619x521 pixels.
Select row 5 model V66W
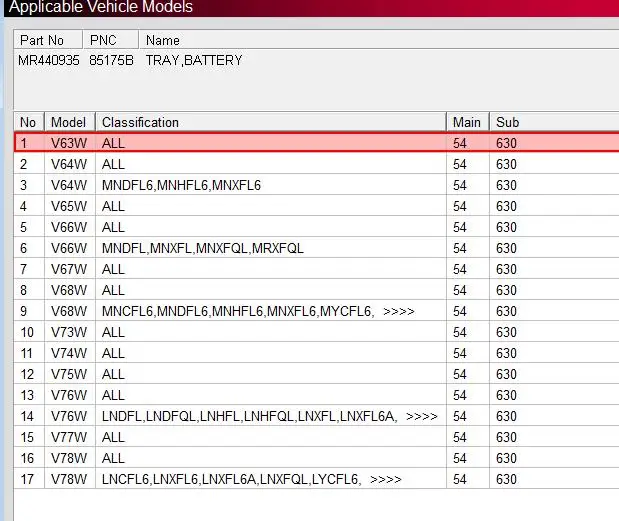coord(69,227)
